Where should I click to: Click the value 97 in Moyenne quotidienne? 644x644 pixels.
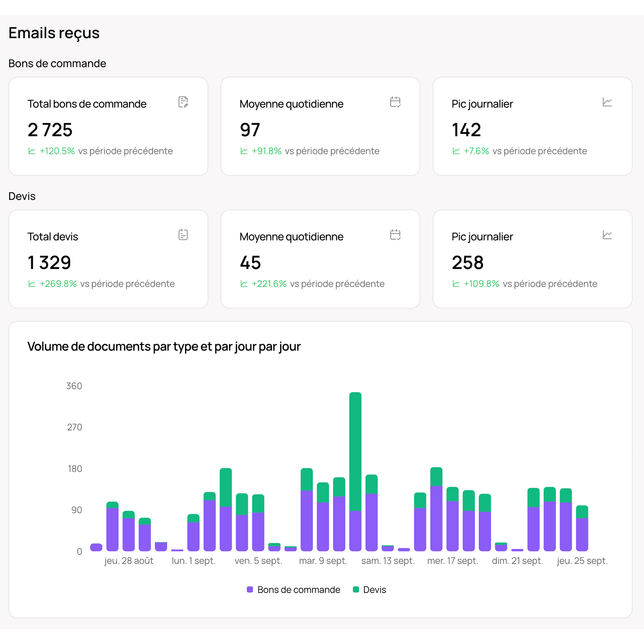tap(250, 130)
